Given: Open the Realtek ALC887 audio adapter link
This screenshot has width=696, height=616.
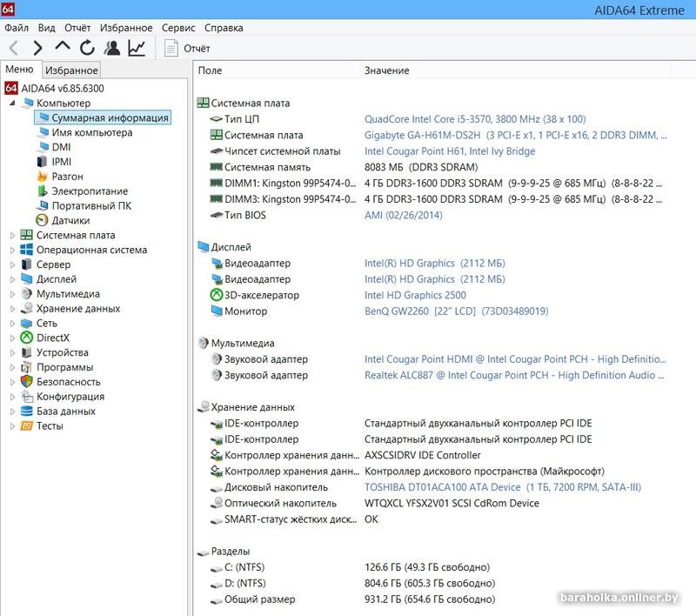Looking at the screenshot, I should 514,375.
